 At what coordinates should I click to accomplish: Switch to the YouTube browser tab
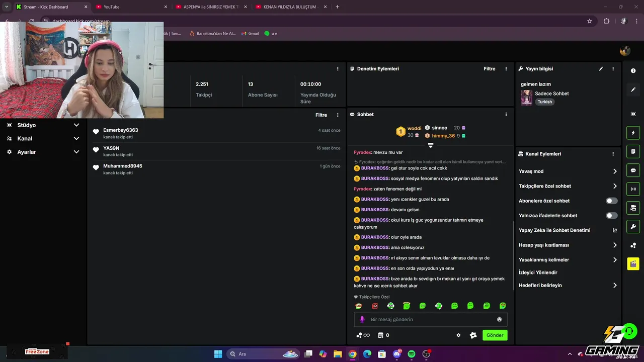click(133, 7)
